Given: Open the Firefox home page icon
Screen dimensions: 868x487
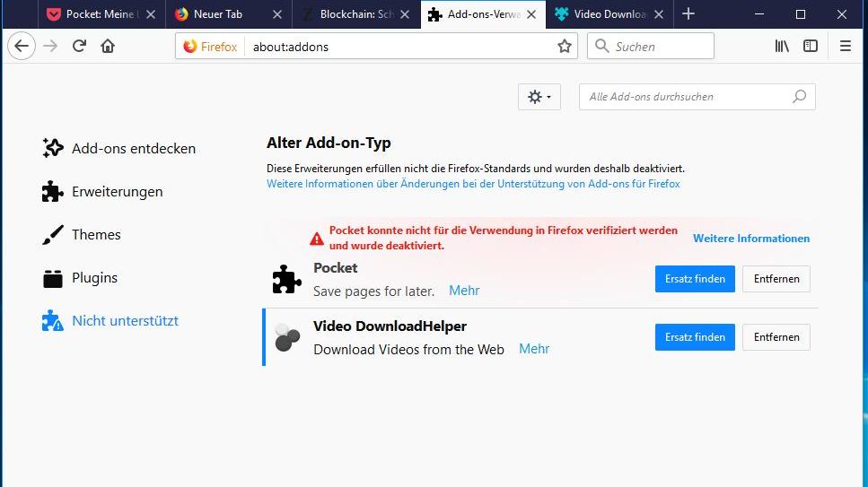Looking at the screenshot, I should coord(108,46).
